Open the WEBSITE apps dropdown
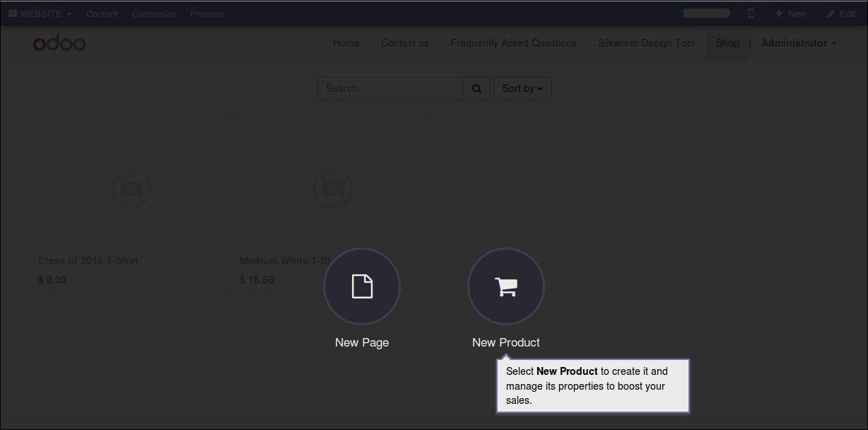The width and height of the screenshot is (868, 430). (x=40, y=13)
